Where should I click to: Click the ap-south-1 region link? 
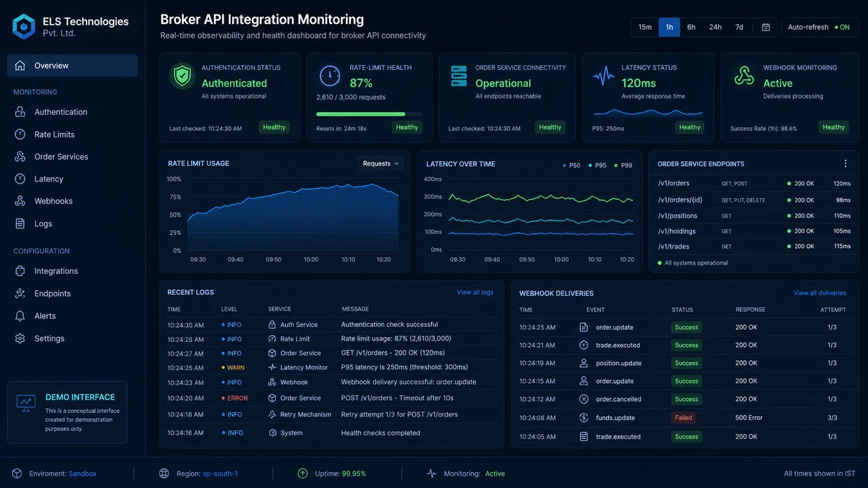(x=221, y=474)
